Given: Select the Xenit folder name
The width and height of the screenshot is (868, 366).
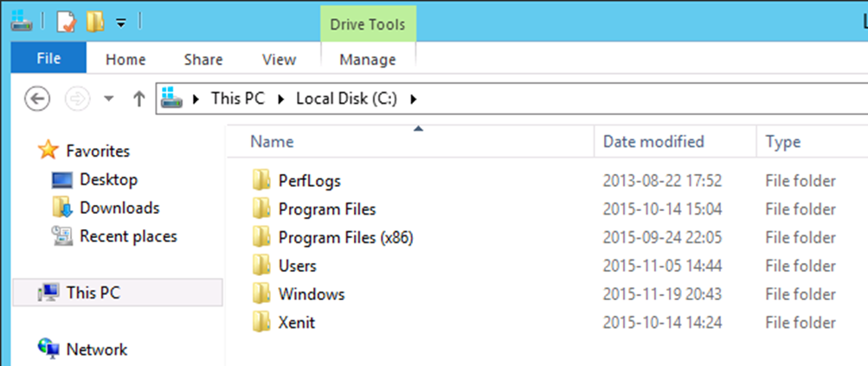Looking at the screenshot, I should pyautogui.click(x=297, y=322).
